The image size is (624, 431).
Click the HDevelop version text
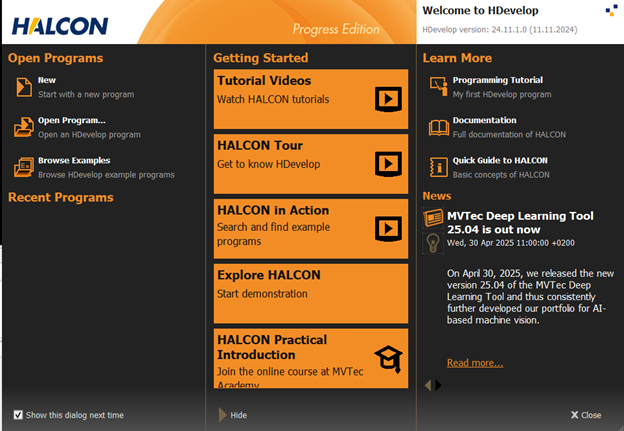499,29
